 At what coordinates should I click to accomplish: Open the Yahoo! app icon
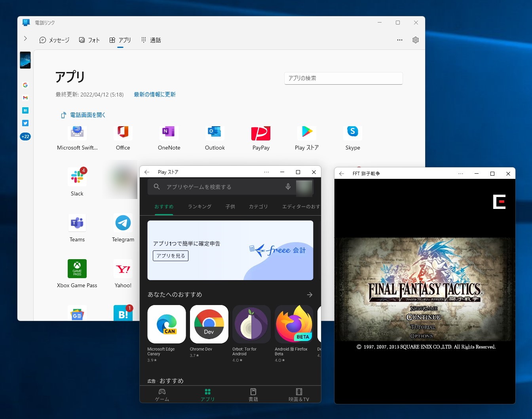click(x=123, y=269)
